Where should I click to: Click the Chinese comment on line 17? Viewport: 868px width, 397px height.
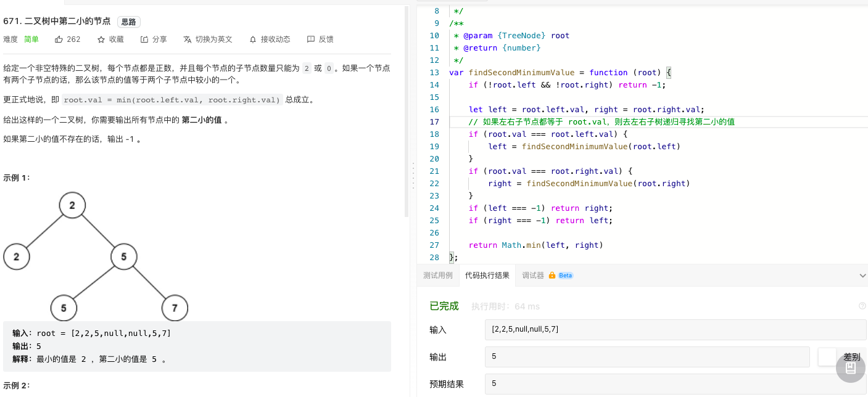pyautogui.click(x=601, y=121)
